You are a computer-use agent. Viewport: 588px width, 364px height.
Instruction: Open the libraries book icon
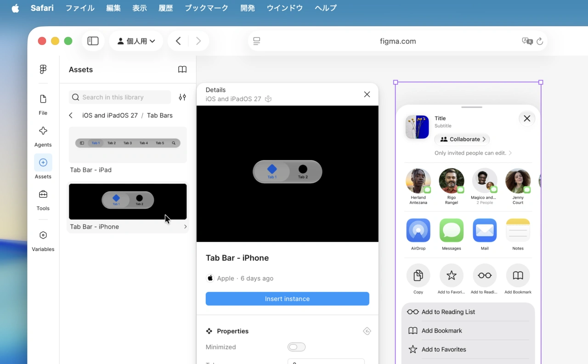click(x=182, y=69)
